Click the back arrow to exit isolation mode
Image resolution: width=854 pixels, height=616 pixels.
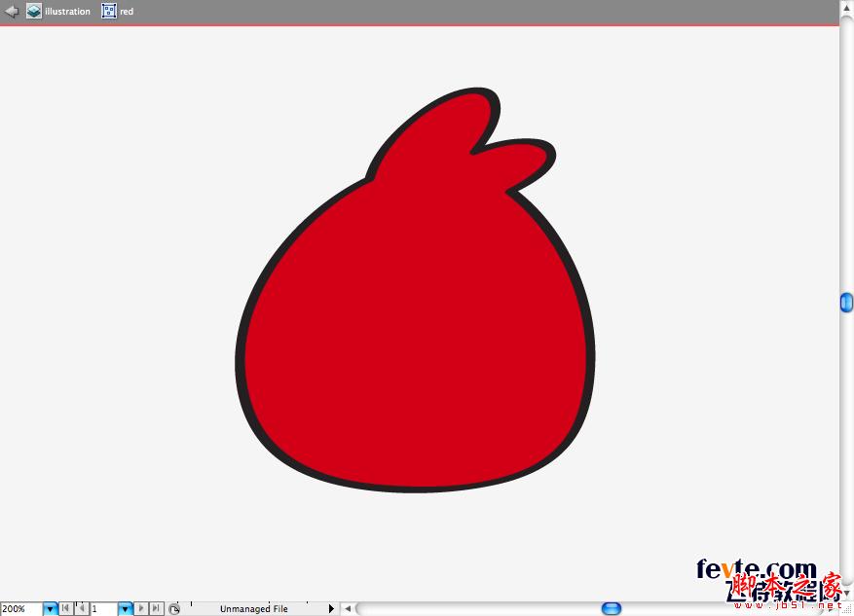[12, 11]
